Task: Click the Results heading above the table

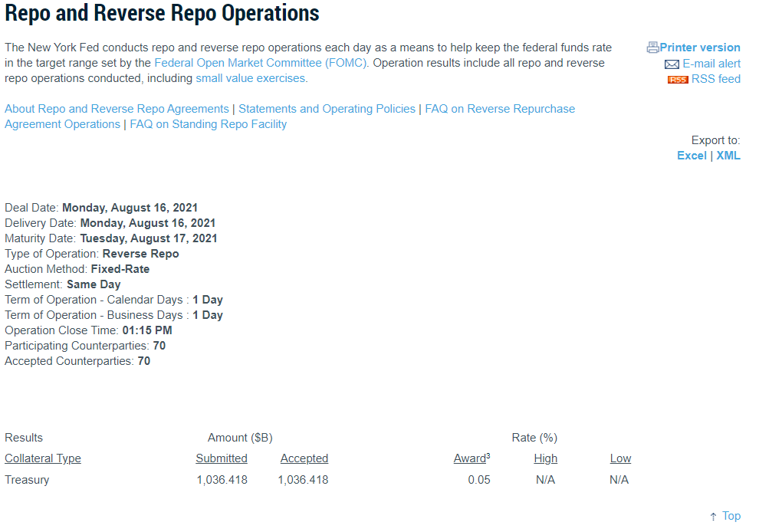Action: (24, 438)
